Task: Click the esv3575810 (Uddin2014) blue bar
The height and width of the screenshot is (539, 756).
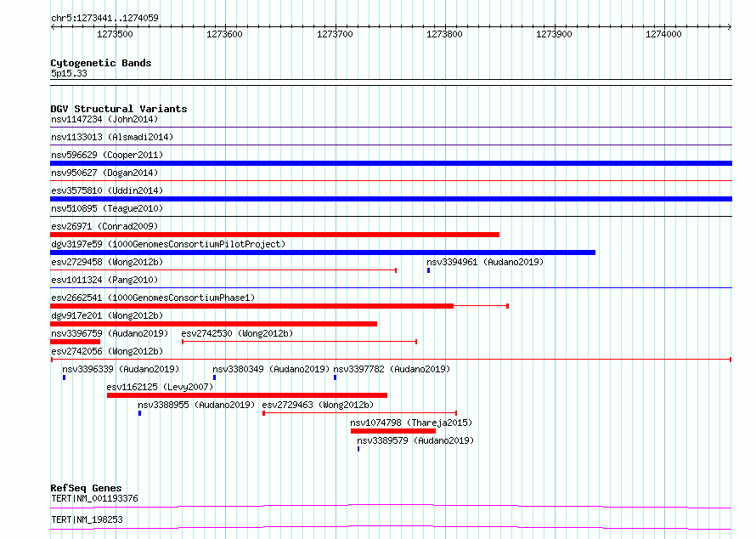Action: 391,199
